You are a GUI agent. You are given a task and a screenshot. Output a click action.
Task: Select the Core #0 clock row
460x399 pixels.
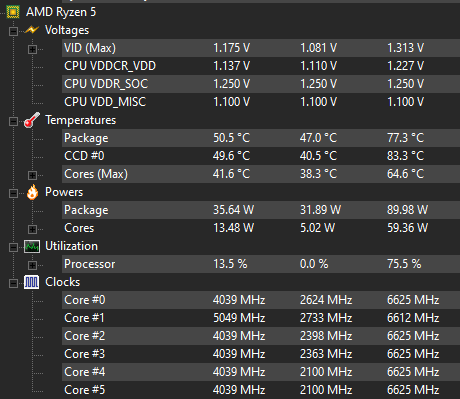pyautogui.click(x=261, y=300)
